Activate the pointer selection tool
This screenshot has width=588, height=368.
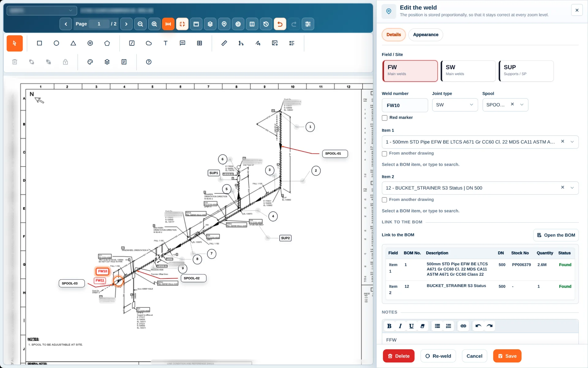coord(15,43)
